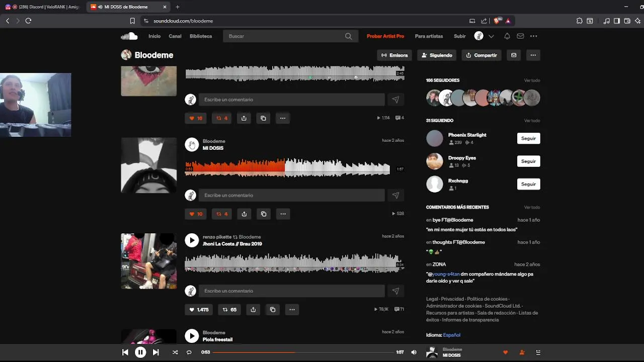Open more options for MI DOSIS
Screen dimensions: 644x362
pos(283,214)
